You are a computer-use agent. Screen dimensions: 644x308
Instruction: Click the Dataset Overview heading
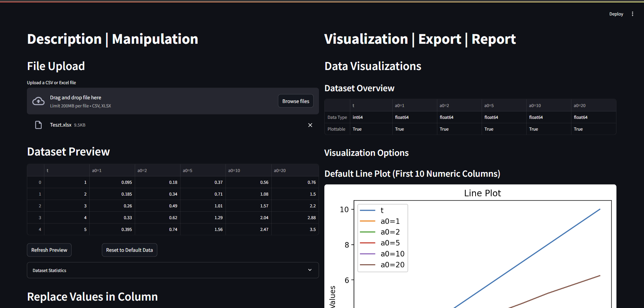click(359, 88)
